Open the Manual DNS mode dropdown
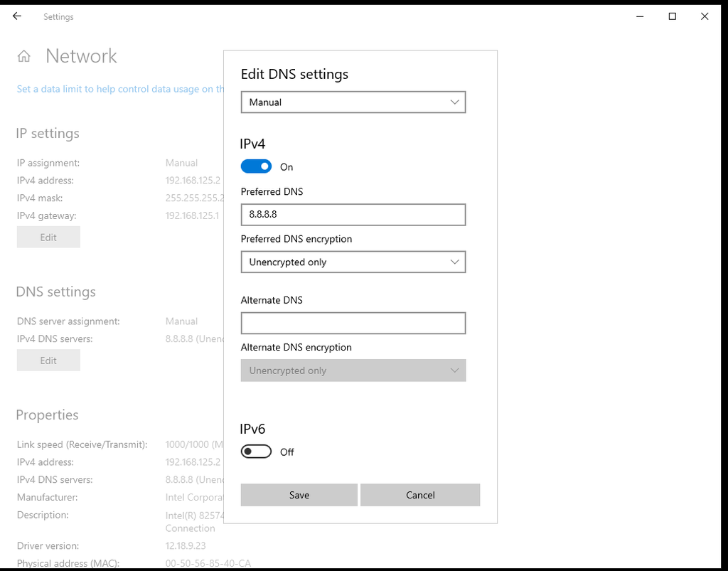Image resolution: width=728 pixels, height=571 pixels. [353, 102]
